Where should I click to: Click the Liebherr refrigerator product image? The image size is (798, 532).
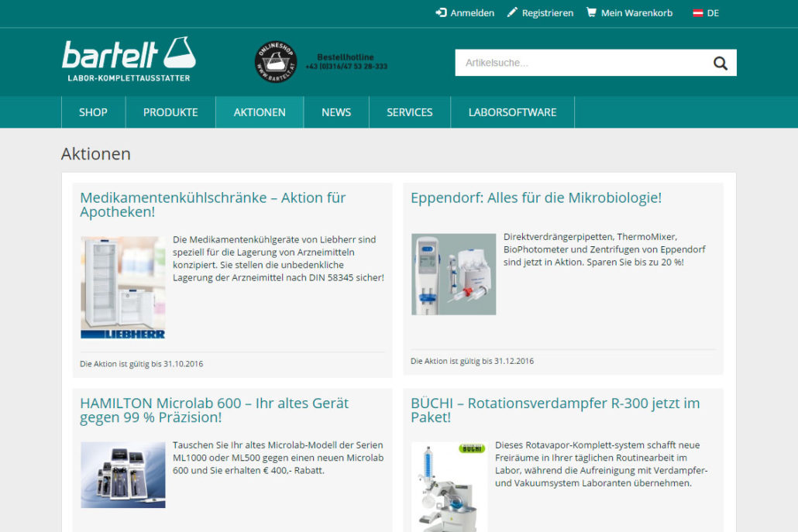[122, 287]
